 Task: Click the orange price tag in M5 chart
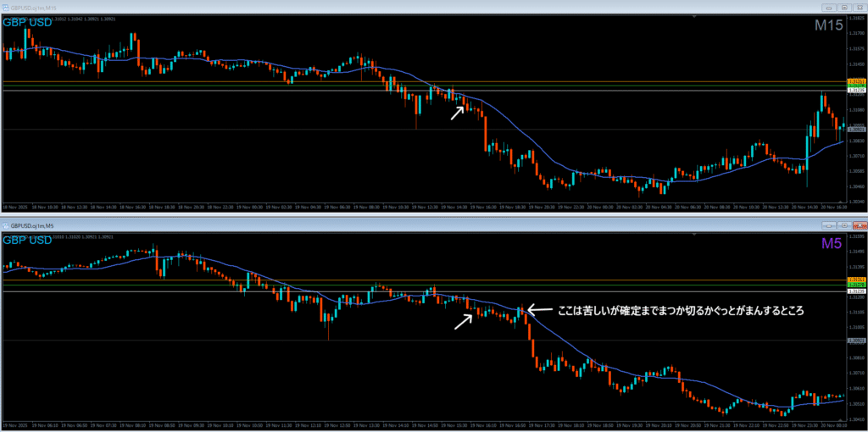click(856, 280)
